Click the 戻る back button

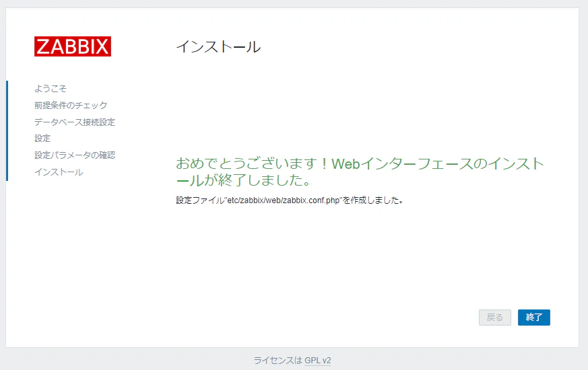(x=494, y=318)
